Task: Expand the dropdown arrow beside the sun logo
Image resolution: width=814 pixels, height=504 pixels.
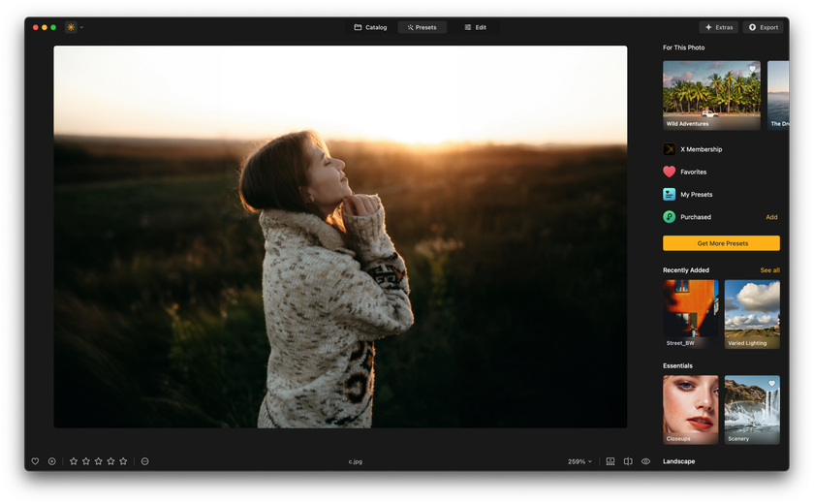Action: 81,27
